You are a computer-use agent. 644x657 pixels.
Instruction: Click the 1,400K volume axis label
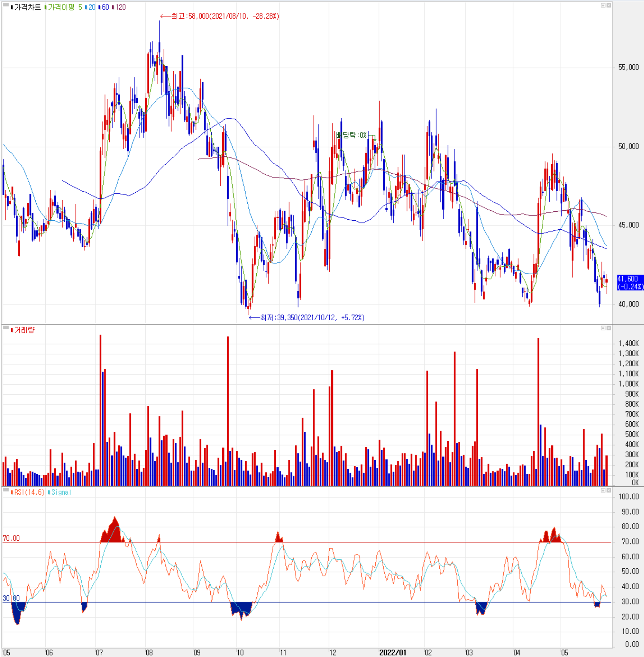point(628,343)
